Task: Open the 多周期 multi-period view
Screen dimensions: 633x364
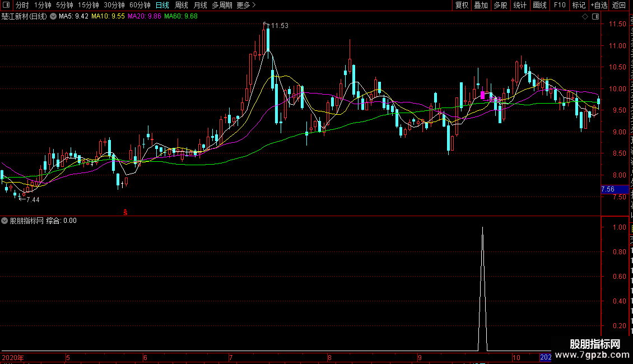Action: click(x=222, y=5)
